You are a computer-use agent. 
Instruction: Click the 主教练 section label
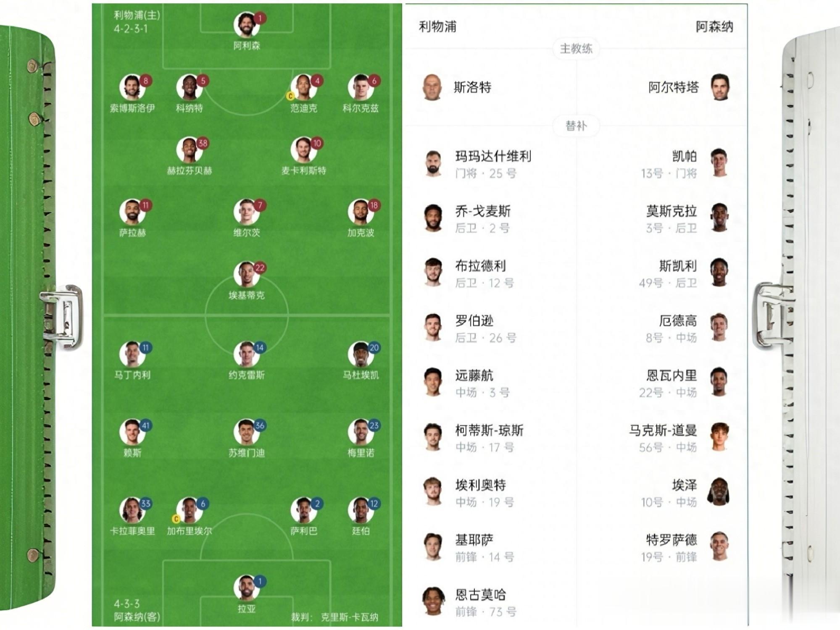click(x=576, y=49)
